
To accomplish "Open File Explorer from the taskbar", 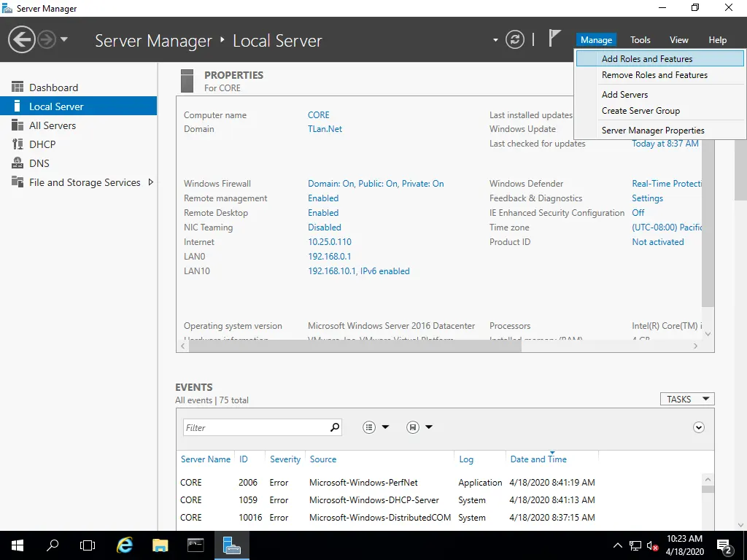I will point(160,545).
